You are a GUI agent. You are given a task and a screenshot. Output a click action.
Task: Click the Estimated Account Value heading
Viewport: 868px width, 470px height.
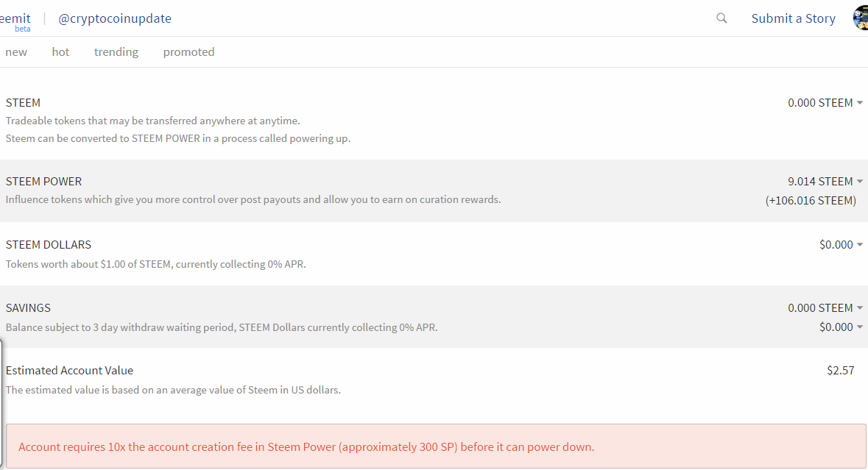coord(69,371)
